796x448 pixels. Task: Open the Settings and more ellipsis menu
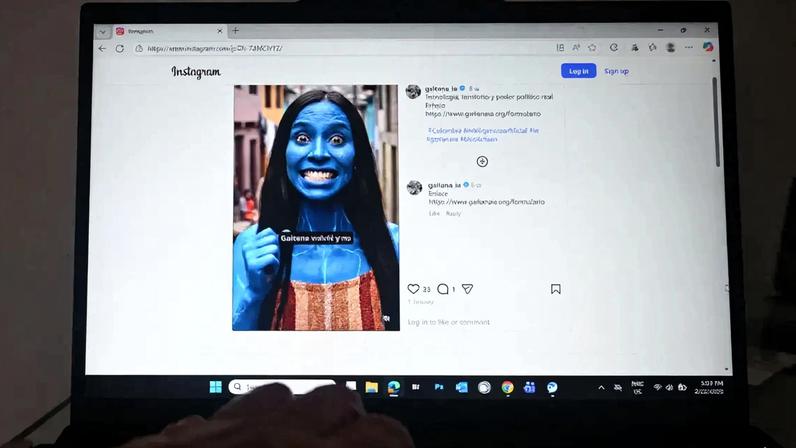(688, 47)
